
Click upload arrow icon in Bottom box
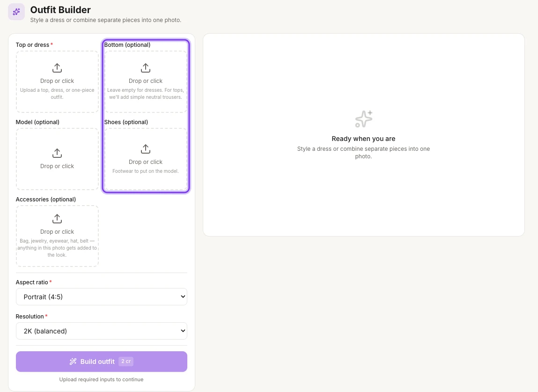(x=146, y=68)
